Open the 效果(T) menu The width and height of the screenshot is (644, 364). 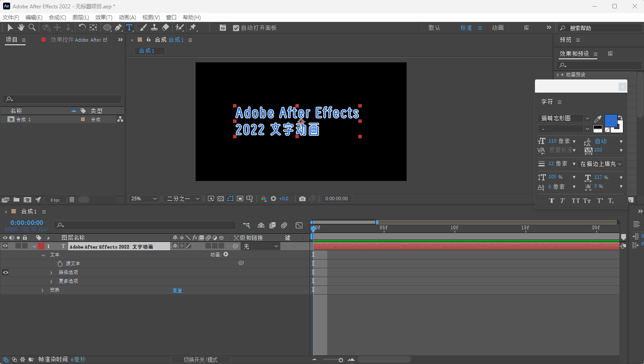tap(104, 18)
